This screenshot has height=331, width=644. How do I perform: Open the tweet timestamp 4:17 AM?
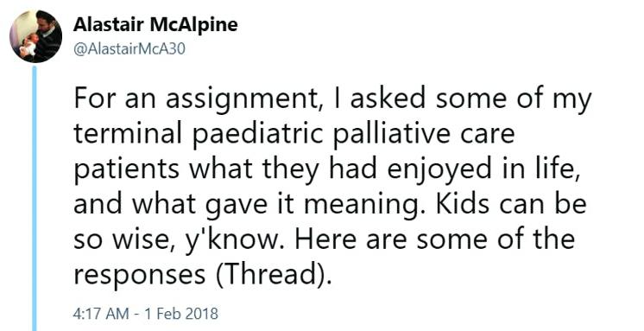click(x=101, y=314)
